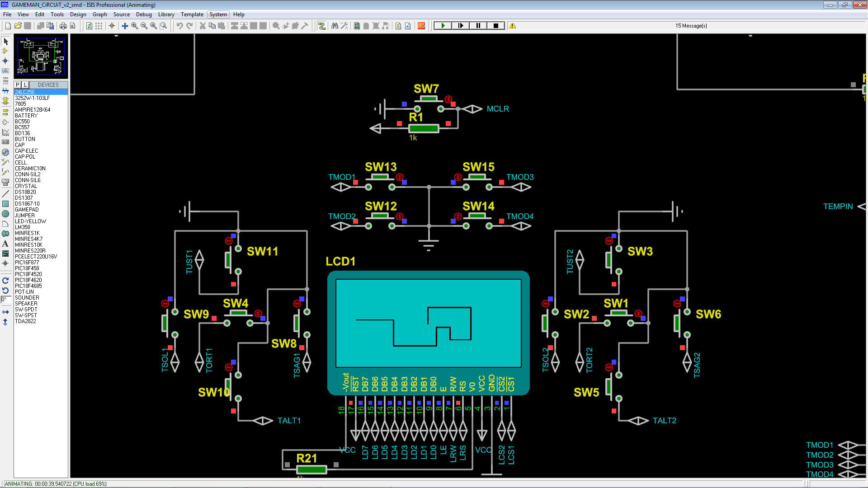Start simulation with the play button
The image size is (868, 488).
point(443,26)
